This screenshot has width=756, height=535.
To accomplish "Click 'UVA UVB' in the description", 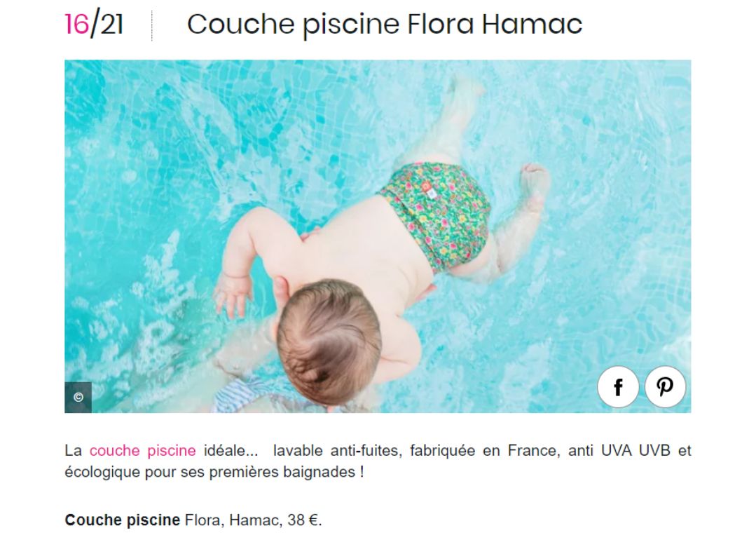I will [x=635, y=451].
